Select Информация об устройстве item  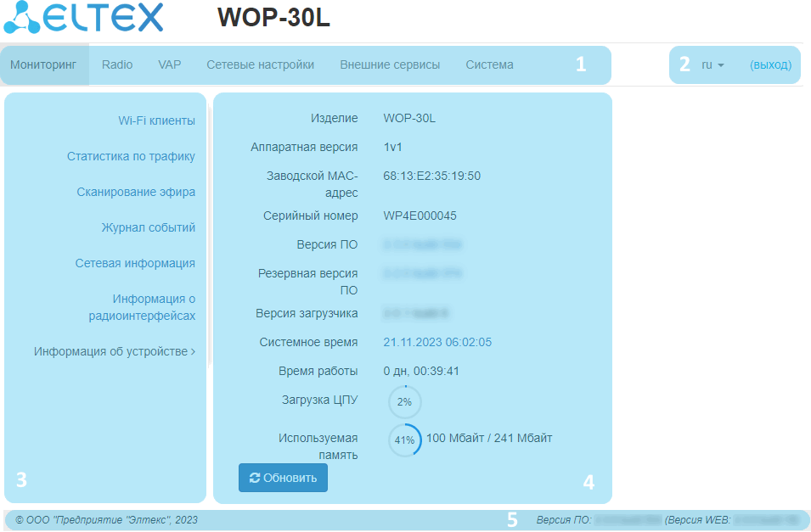pos(115,351)
